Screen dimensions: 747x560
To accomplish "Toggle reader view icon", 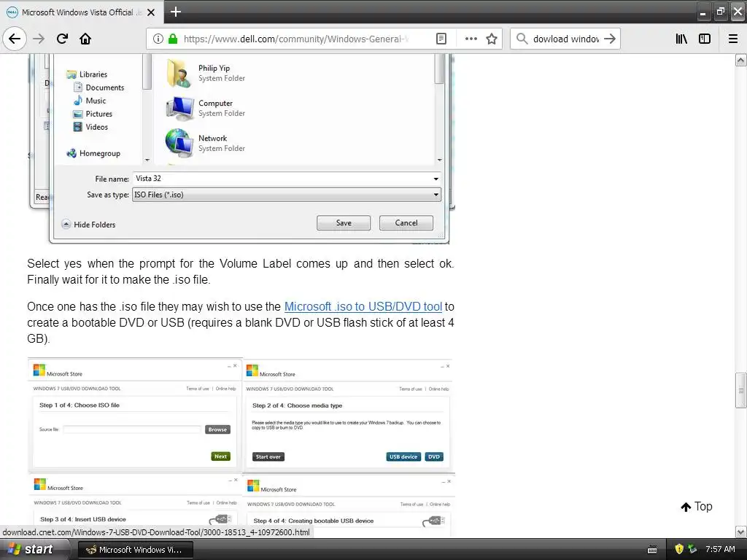I will point(441,39).
